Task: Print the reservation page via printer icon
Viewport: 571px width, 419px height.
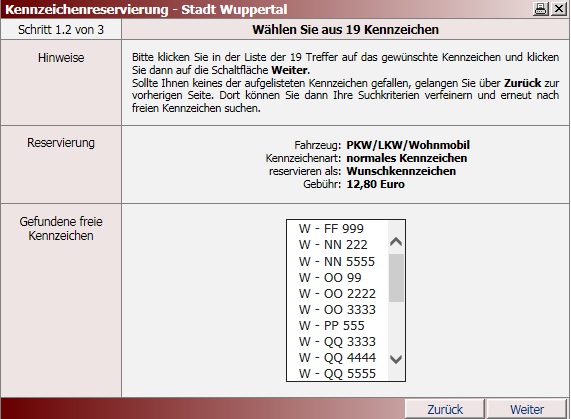Action: pos(541,8)
